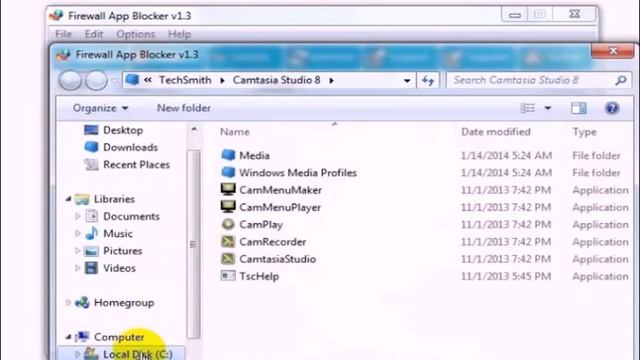This screenshot has width=640, height=360.
Task: Sort by the Type column header
Action: pos(584,132)
